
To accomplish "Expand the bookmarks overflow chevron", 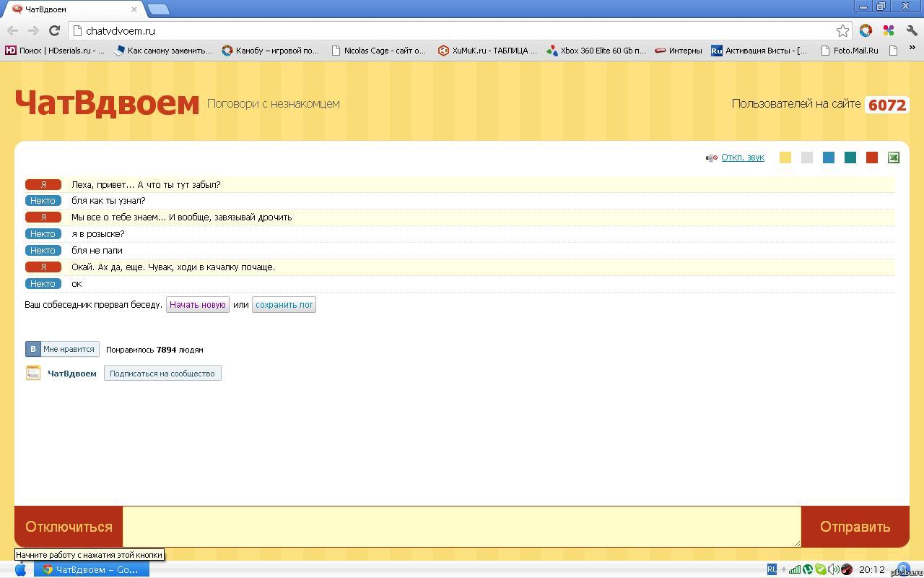I will [912, 48].
